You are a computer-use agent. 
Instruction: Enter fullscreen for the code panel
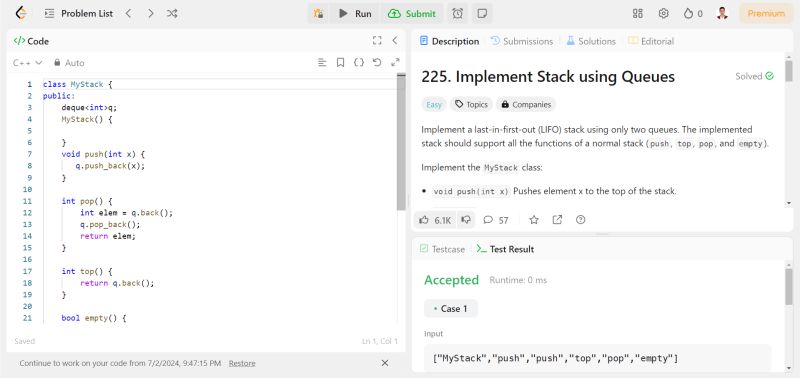(x=377, y=41)
